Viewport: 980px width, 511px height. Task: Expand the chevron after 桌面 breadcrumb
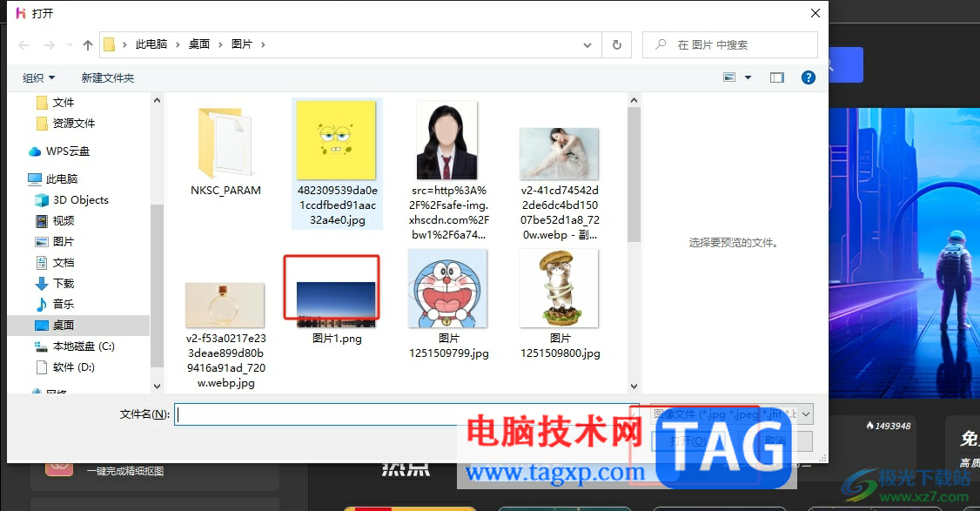click(x=220, y=44)
